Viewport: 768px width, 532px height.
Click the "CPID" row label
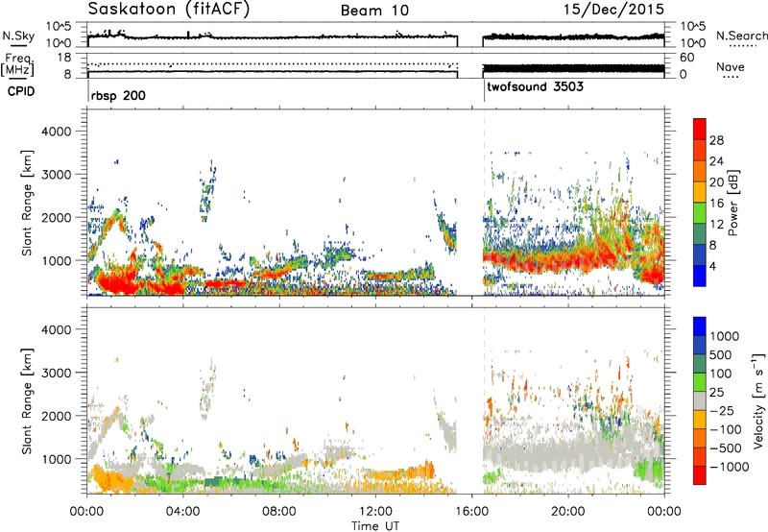21,91
